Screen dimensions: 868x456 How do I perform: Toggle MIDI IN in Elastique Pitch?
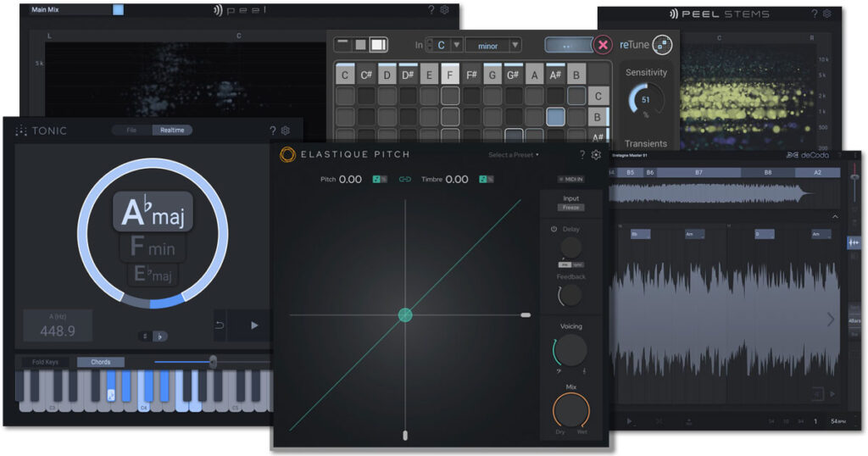click(571, 180)
